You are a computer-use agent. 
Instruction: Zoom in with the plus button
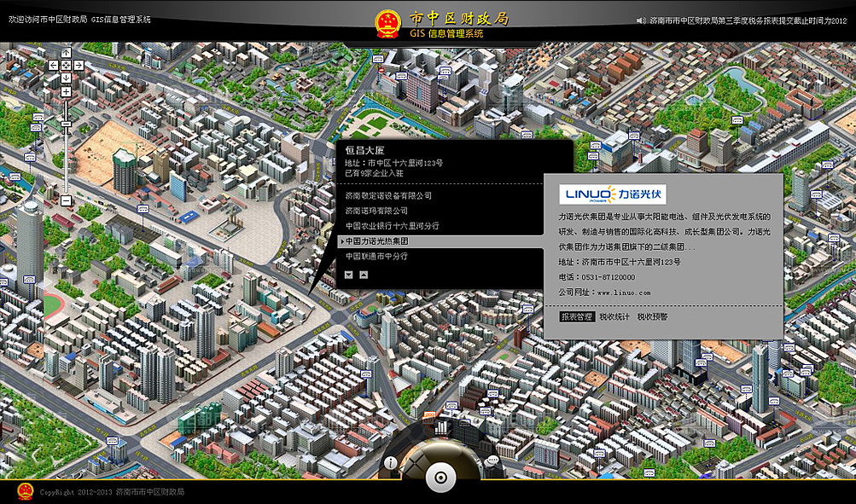pos(66,92)
